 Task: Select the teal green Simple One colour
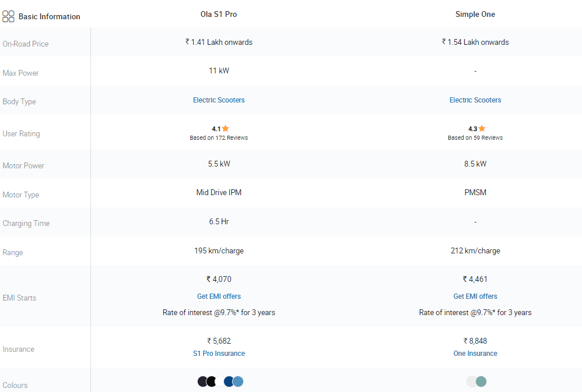pos(481,382)
